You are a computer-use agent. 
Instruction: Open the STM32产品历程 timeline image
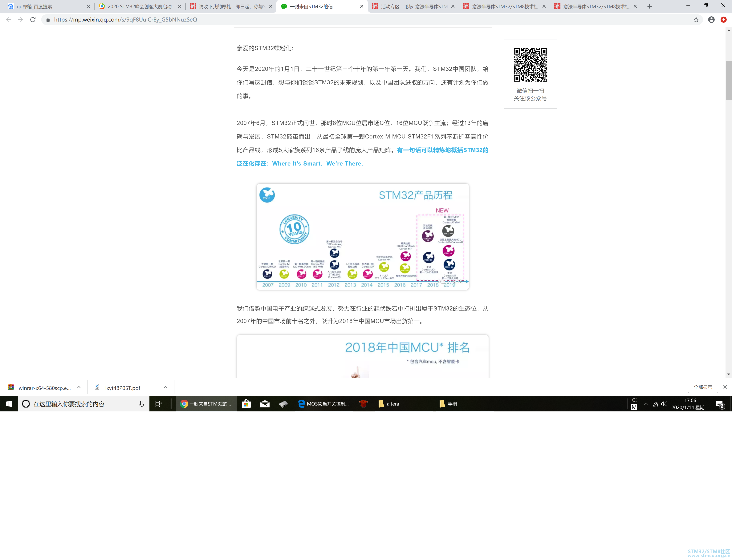tap(363, 236)
